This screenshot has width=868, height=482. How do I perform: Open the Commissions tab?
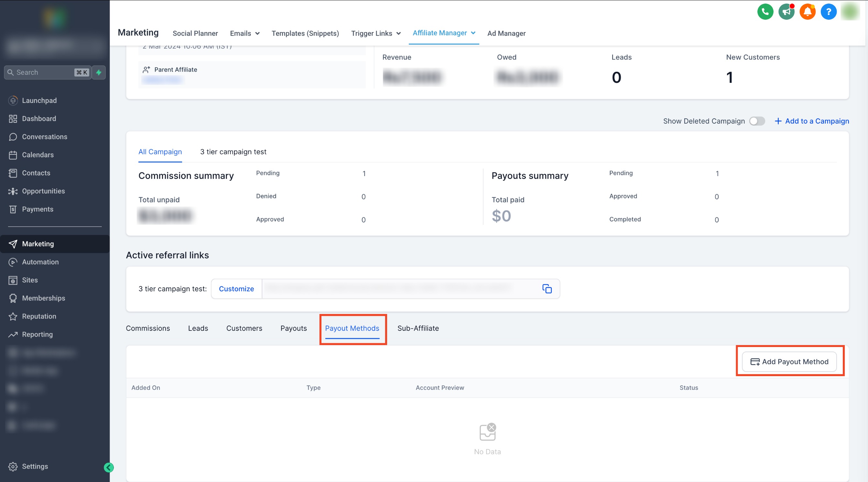click(x=147, y=328)
